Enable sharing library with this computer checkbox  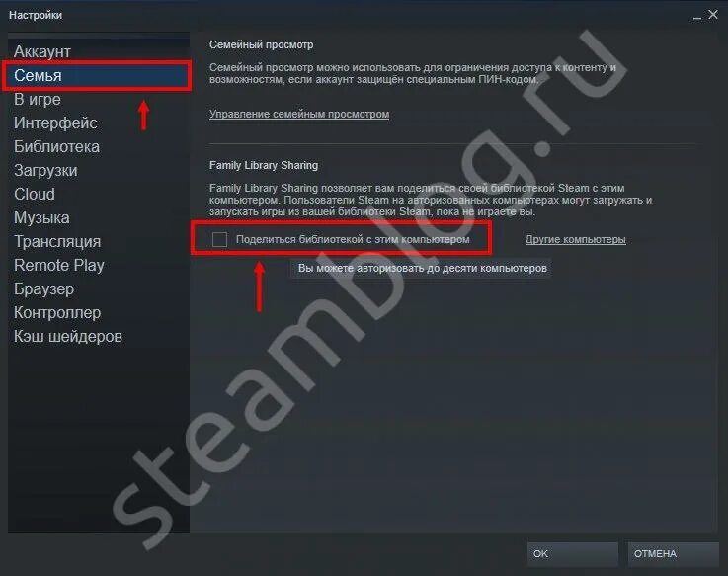(219, 239)
